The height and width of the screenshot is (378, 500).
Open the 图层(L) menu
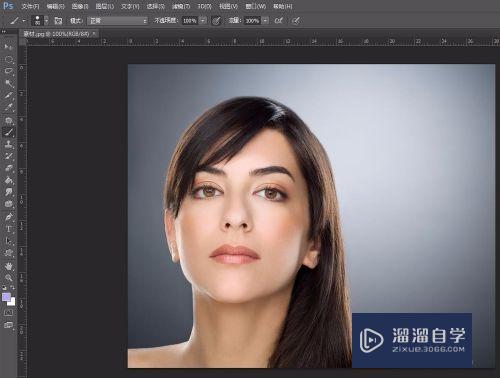click(x=105, y=6)
